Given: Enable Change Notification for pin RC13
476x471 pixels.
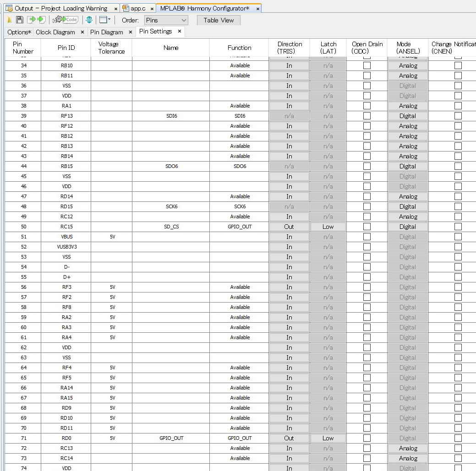Looking at the screenshot, I should 458,448.
